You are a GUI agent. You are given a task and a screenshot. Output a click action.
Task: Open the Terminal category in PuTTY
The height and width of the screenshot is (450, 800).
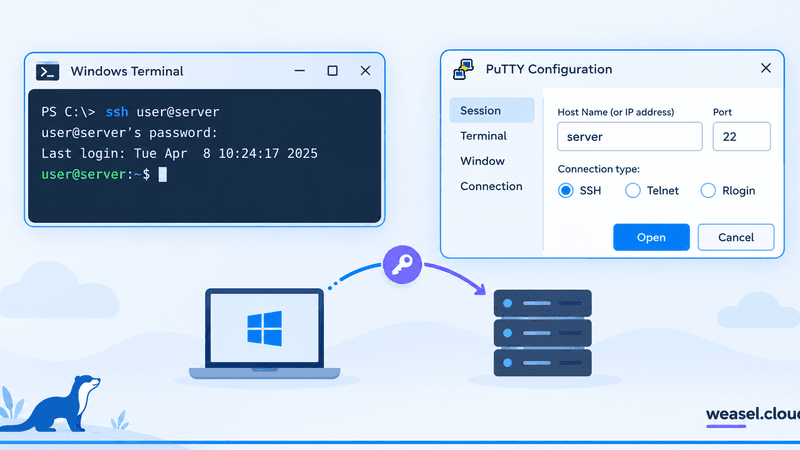[483, 136]
